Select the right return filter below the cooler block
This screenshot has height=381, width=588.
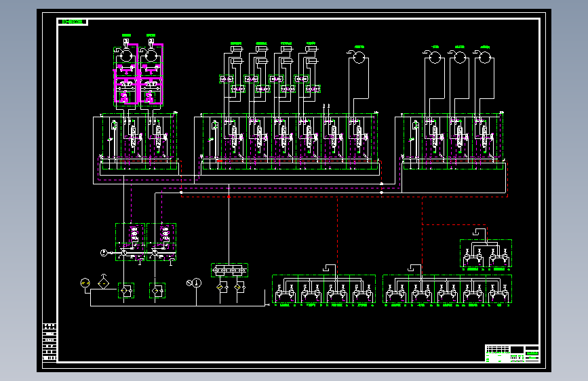point(239,287)
